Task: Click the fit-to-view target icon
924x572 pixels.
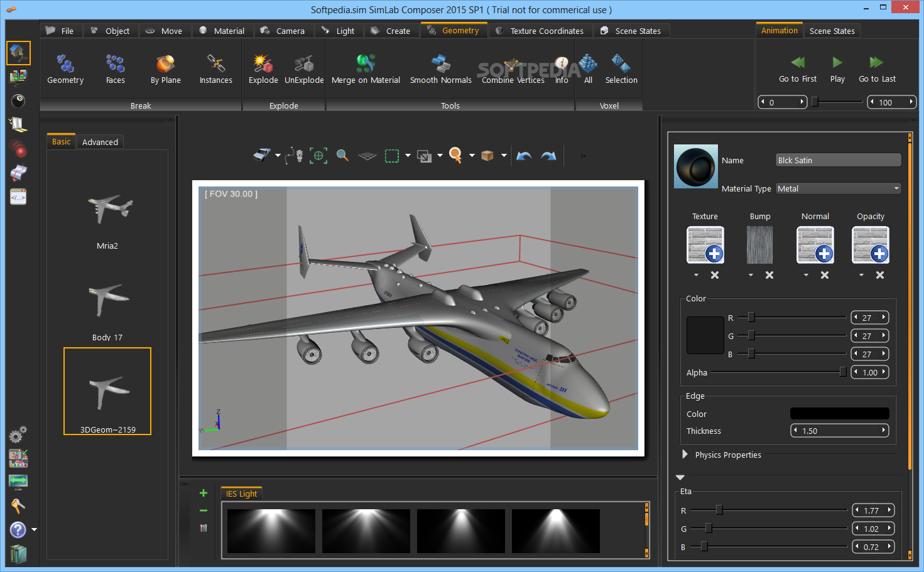Action: point(318,155)
